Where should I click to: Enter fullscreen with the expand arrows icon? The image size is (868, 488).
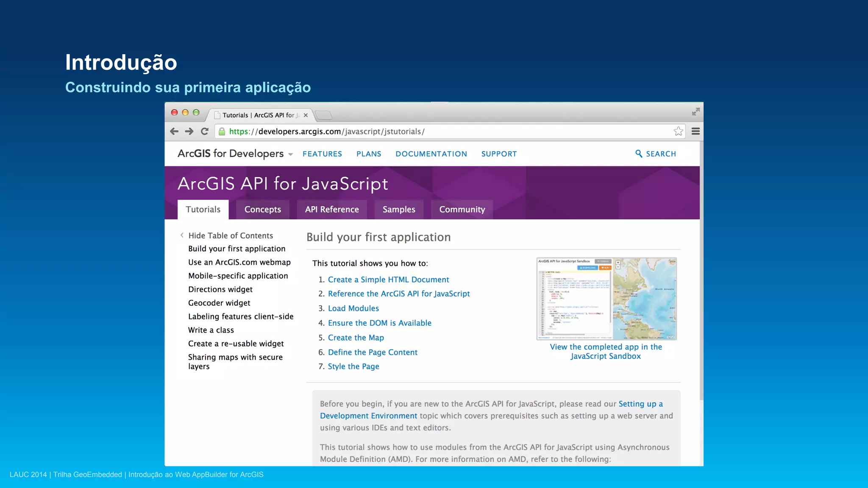click(x=696, y=112)
